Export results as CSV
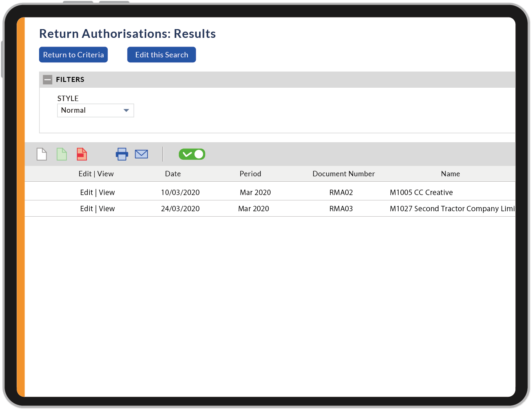Image resolution: width=532 pixels, height=410 pixels. [42, 154]
